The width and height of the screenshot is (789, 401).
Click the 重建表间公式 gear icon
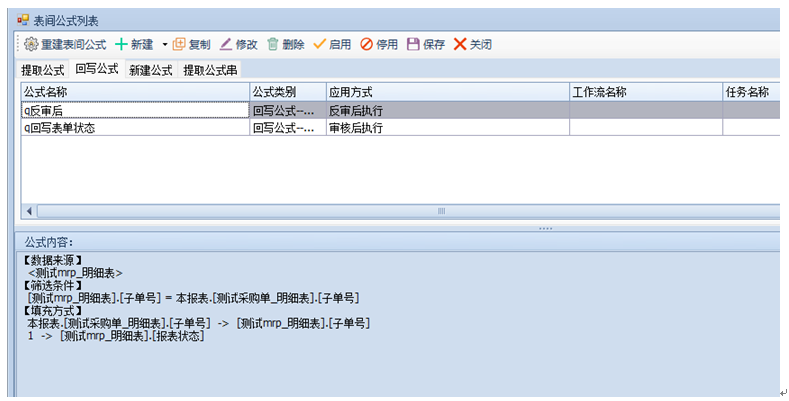click(30, 45)
